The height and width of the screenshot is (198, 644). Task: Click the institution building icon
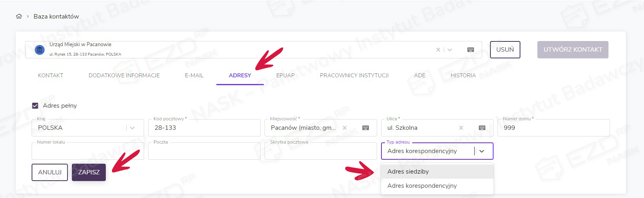click(x=39, y=50)
